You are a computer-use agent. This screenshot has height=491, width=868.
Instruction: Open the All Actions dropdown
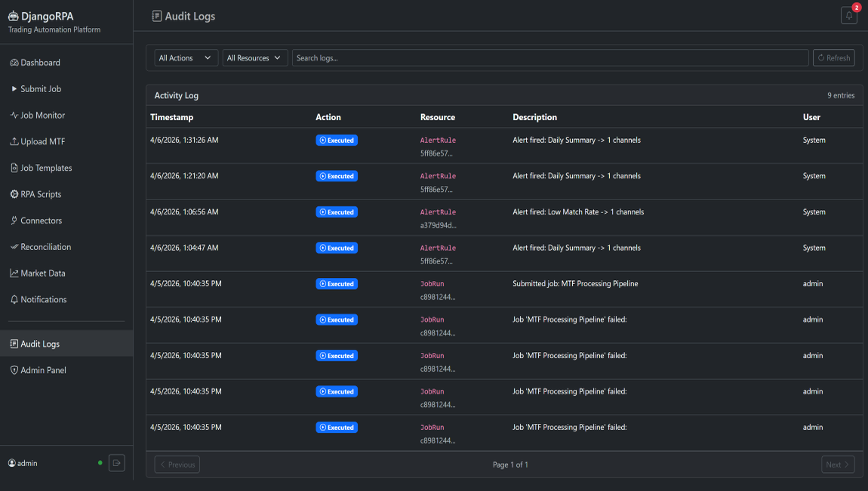(186, 58)
